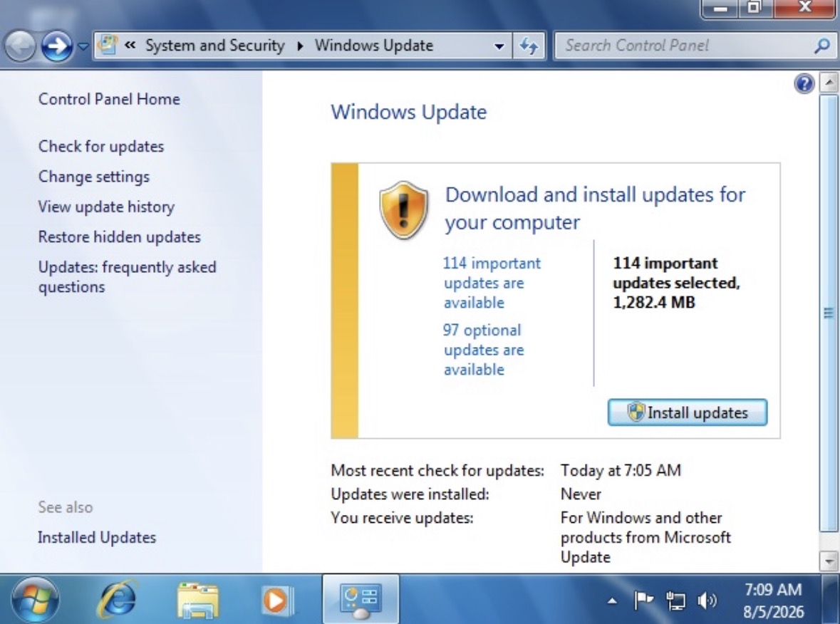Viewport: 840px width, 624px height.
Task: Click the Windows Update page heading
Action: 409,112
